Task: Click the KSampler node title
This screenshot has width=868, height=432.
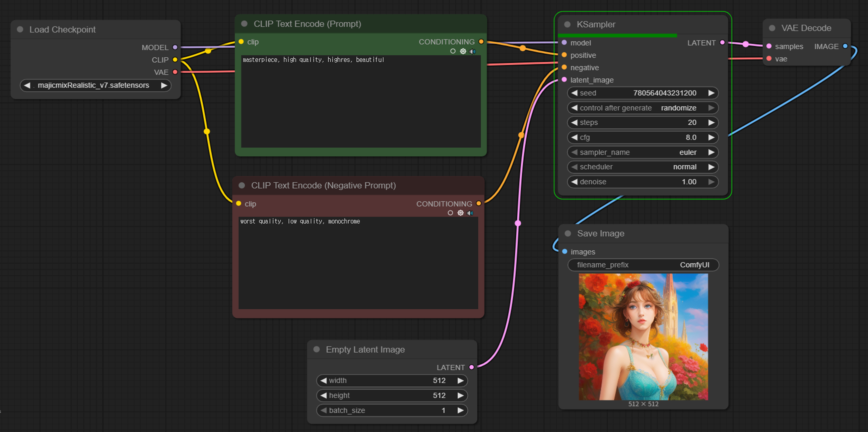Action: tap(596, 24)
